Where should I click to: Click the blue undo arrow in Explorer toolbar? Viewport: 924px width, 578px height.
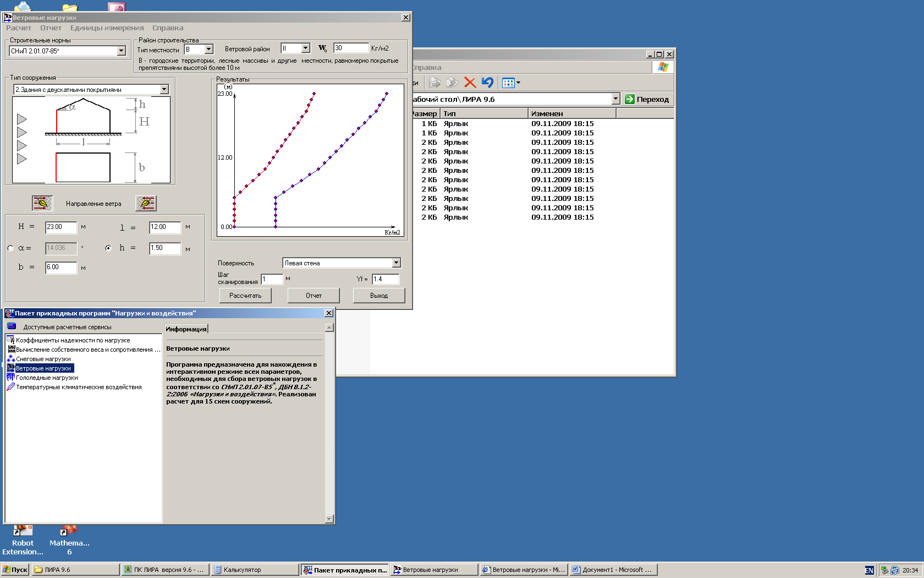pyautogui.click(x=487, y=83)
